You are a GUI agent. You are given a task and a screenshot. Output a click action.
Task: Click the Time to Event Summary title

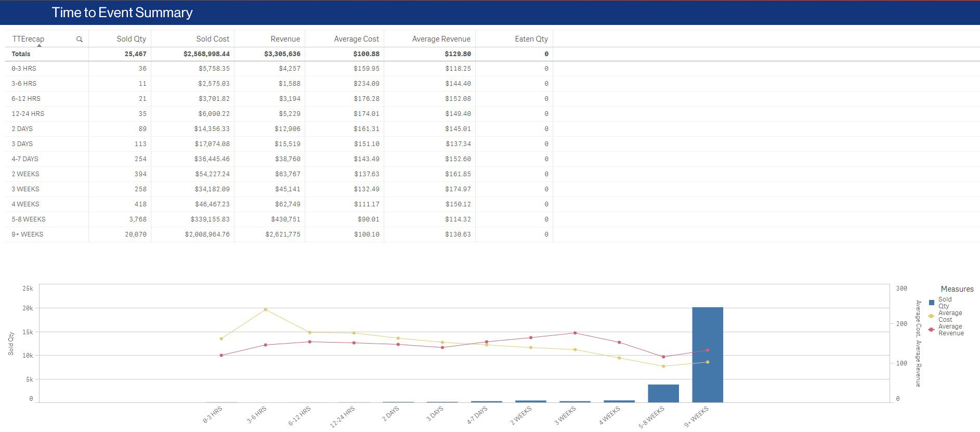tap(122, 12)
